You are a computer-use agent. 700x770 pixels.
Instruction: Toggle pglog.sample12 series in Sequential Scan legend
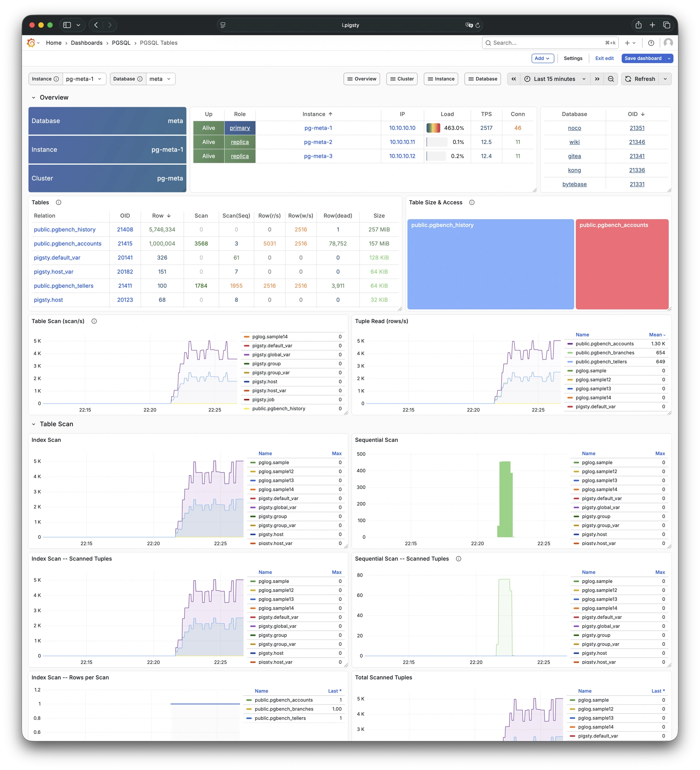point(599,471)
